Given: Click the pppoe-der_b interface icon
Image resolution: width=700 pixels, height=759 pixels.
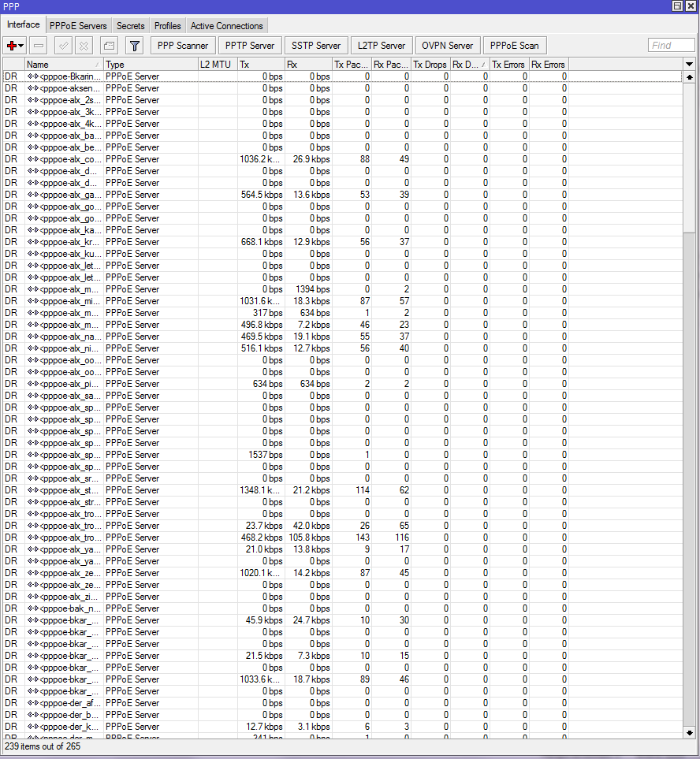Looking at the screenshot, I should click(33, 714).
